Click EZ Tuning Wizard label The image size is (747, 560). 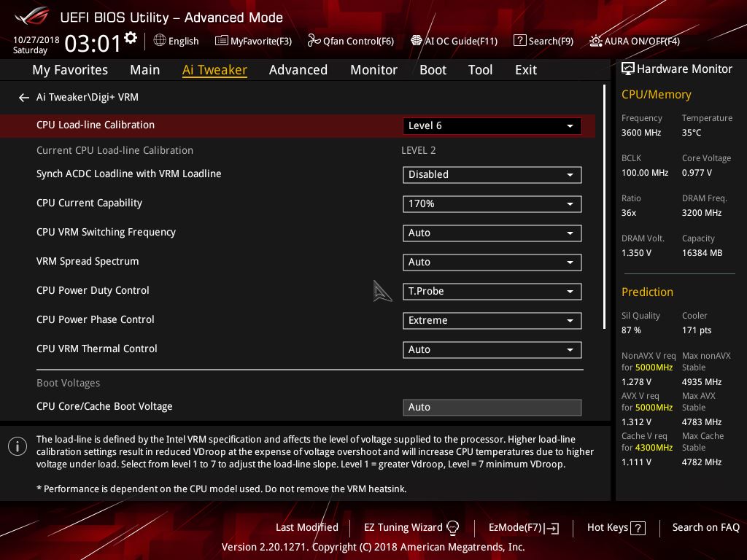point(403,528)
